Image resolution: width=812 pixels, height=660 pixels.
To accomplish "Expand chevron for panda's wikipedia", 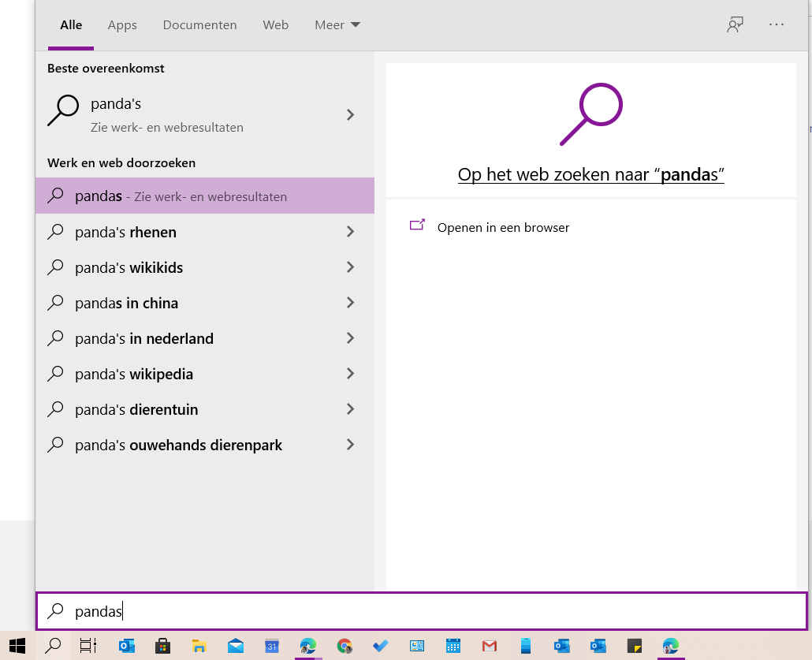I will click(351, 374).
